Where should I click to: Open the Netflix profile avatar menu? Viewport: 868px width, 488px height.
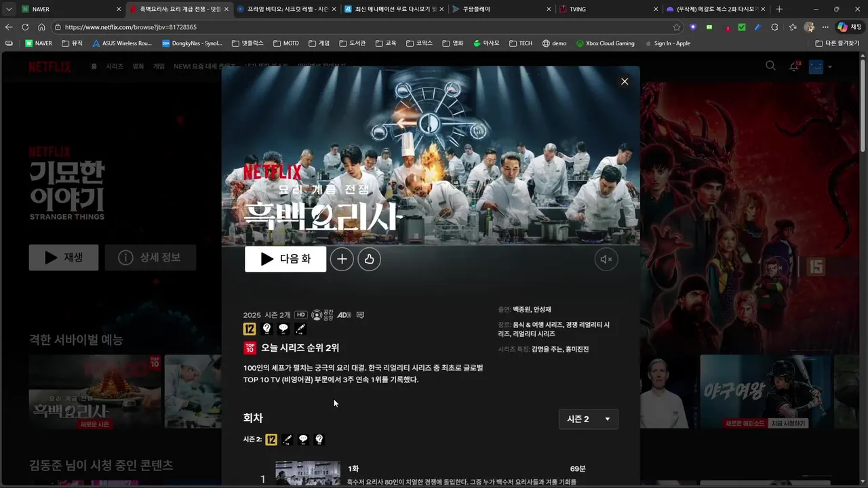coord(816,66)
